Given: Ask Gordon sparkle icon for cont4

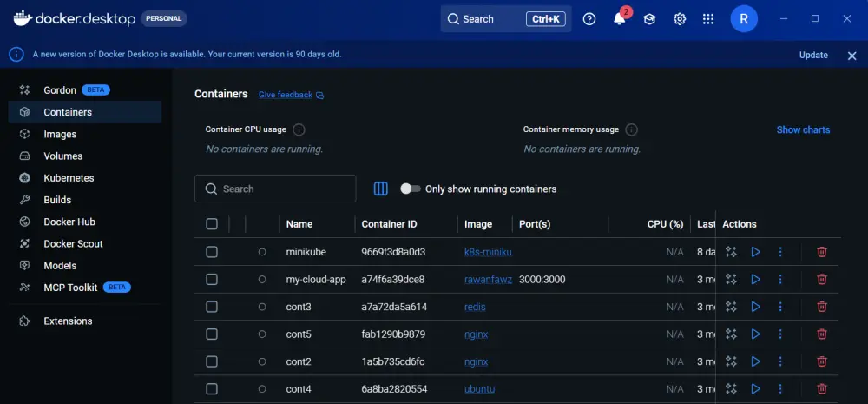Looking at the screenshot, I should (731, 389).
